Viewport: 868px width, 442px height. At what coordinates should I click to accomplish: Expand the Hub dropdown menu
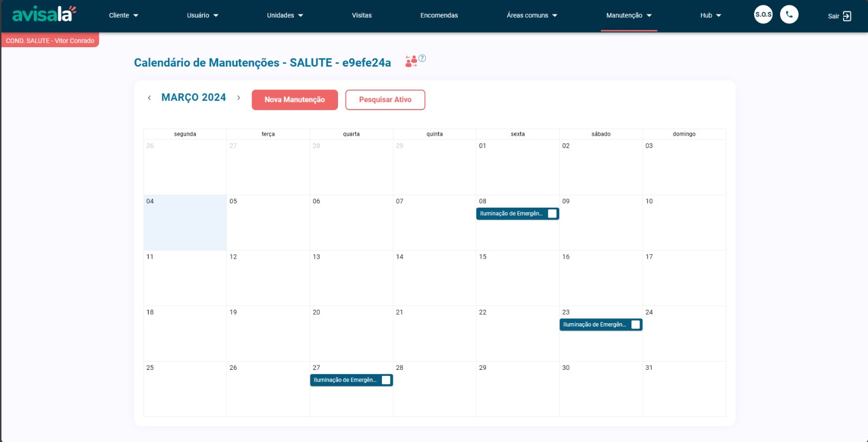click(x=711, y=15)
